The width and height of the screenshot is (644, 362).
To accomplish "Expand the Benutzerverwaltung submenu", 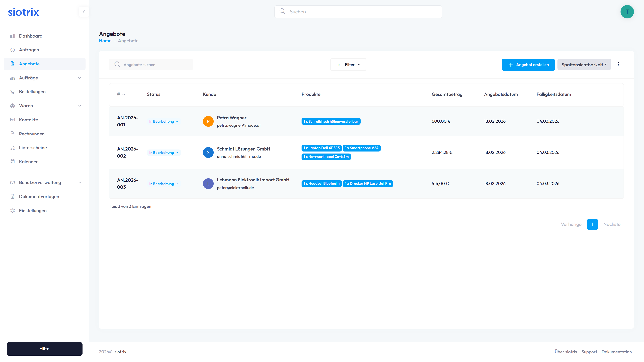I will (x=80, y=183).
